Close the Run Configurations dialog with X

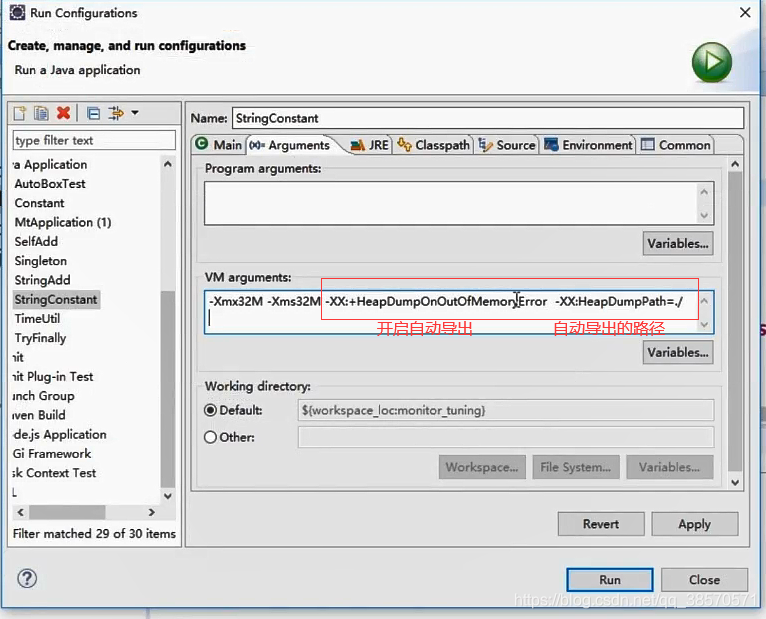[745, 12]
